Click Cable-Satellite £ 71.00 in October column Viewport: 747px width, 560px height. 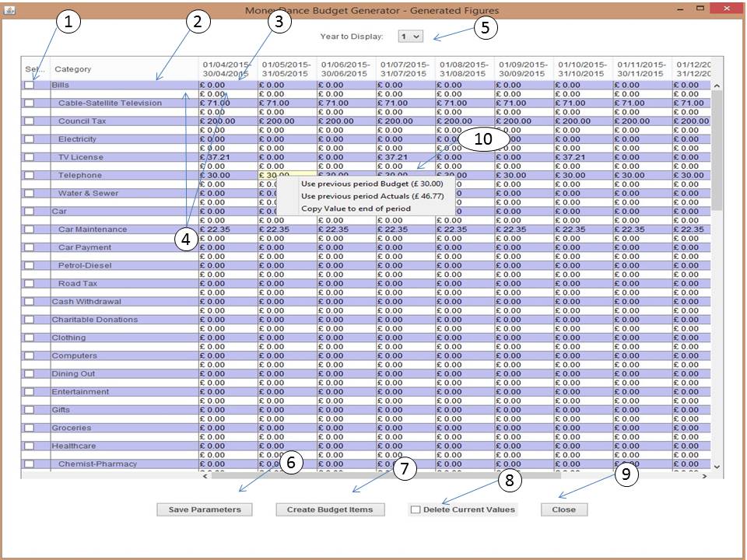(583, 103)
